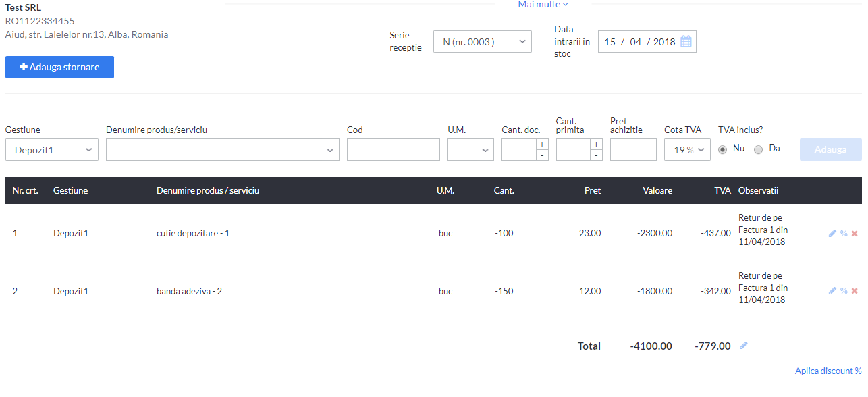Viewport: 868px width, 397px height.
Task: Open the U.M. unit dropdown
Action: tap(470, 150)
